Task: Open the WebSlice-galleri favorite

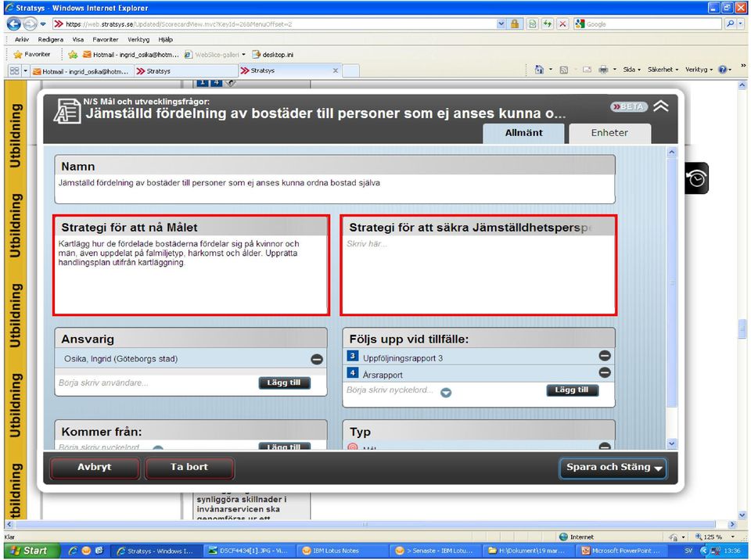Action: point(215,55)
